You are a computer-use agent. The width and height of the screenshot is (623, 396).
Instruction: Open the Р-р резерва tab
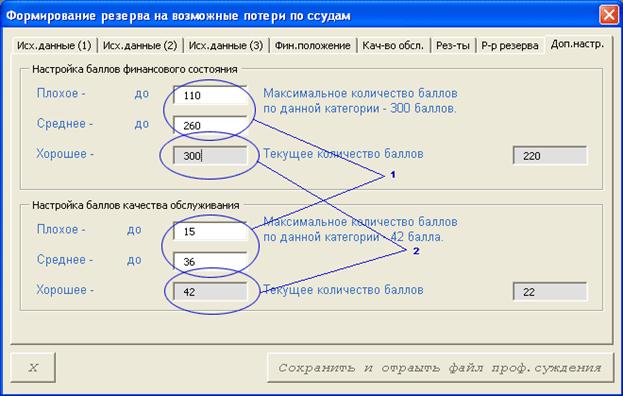pos(510,46)
